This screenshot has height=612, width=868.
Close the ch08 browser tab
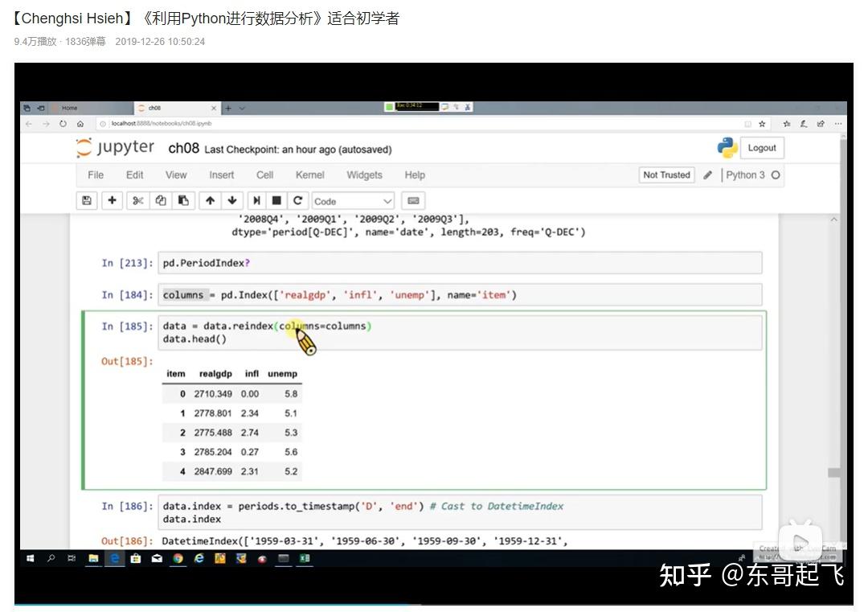click(214, 108)
